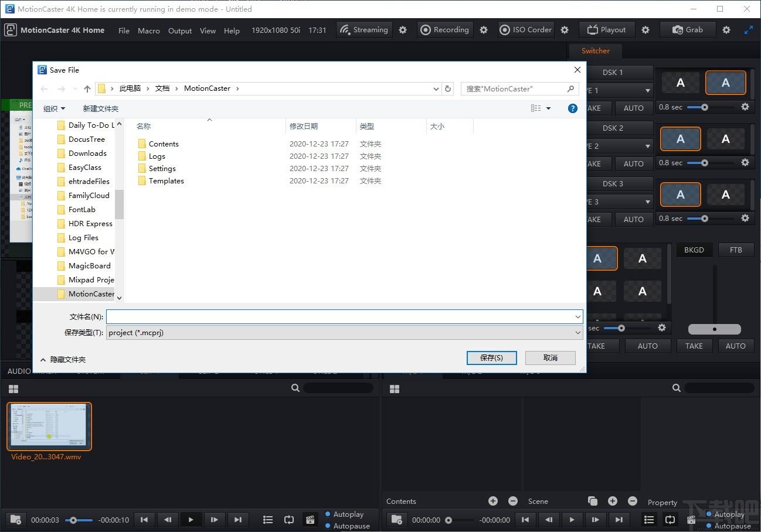Toggle Autopause for the 00:00:03 clip player

coord(328,526)
